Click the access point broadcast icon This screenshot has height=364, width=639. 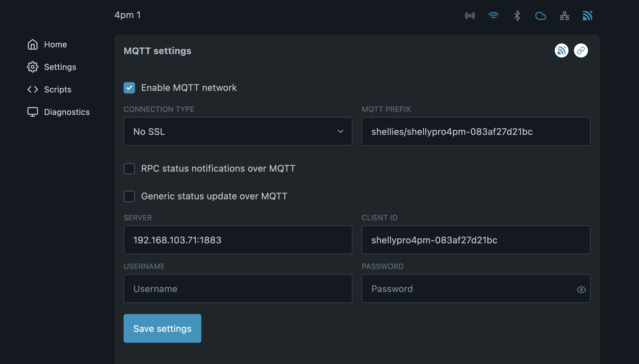coord(470,16)
